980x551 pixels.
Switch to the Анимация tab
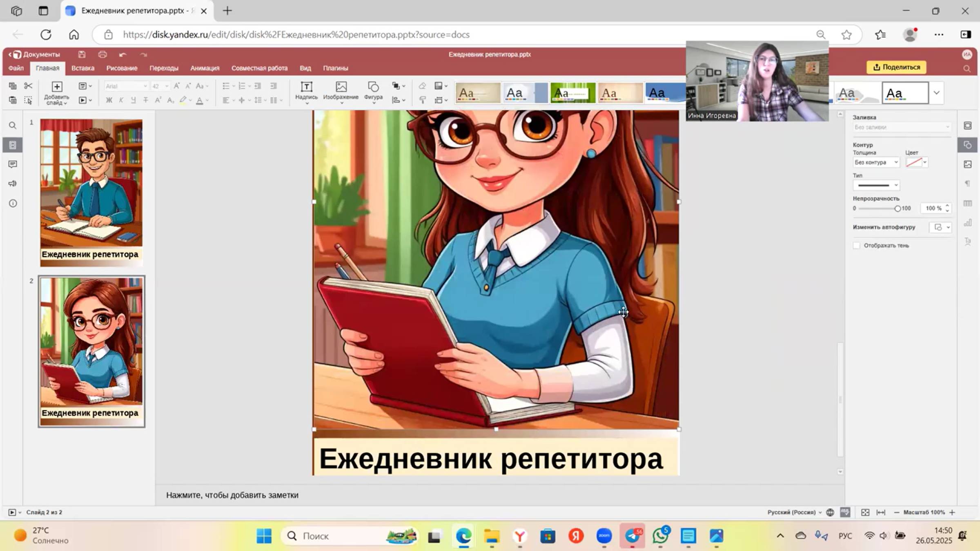pyautogui.click(x=205, y=68)
